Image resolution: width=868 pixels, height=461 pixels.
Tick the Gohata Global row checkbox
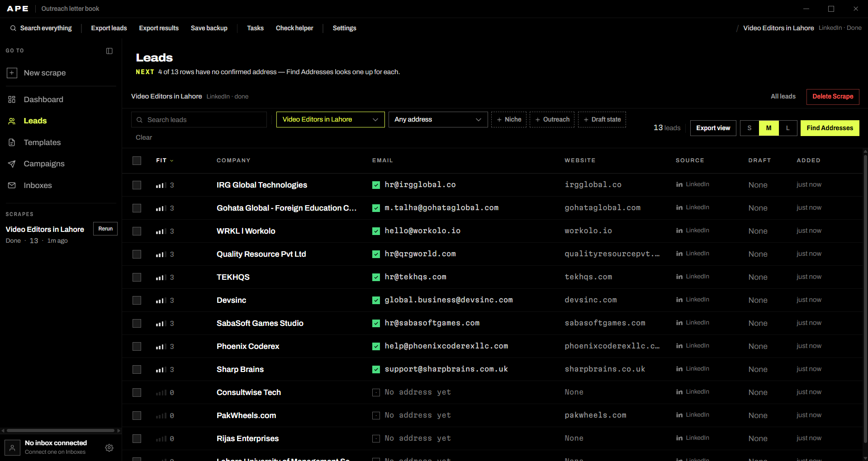[x=137, y=208]
